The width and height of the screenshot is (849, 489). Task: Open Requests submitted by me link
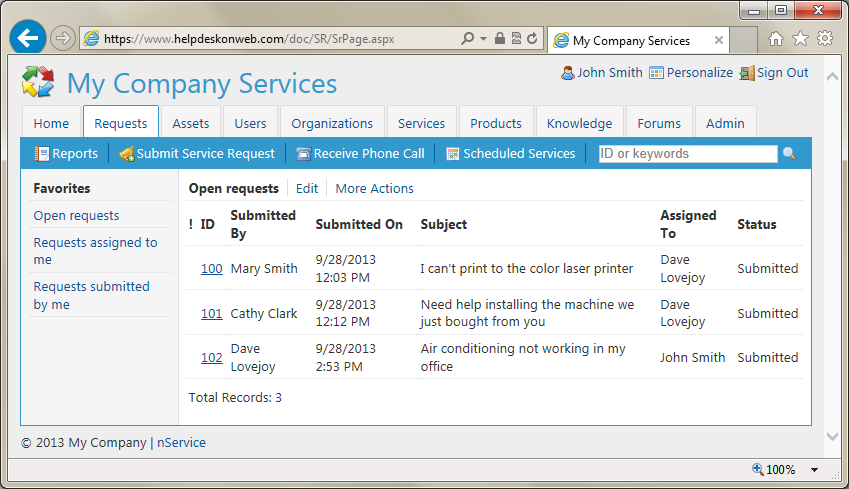(x=92, y=295)
